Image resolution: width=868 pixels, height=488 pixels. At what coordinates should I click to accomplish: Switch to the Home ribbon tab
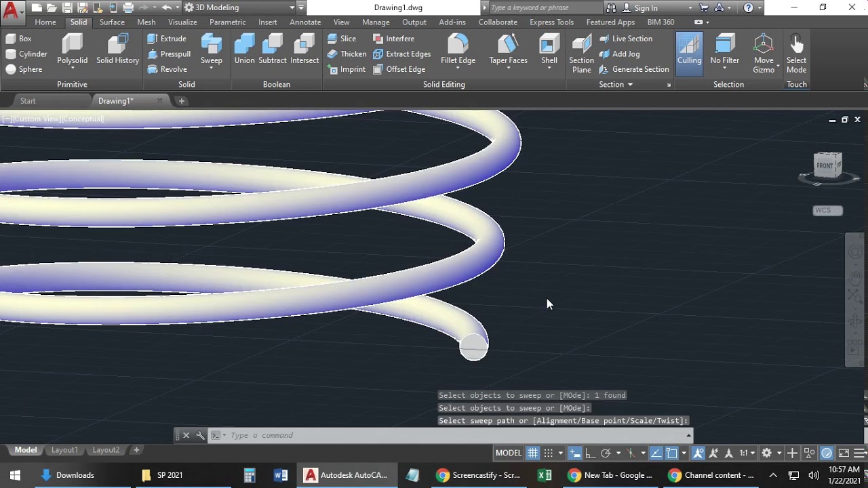(x=45, y=22)
